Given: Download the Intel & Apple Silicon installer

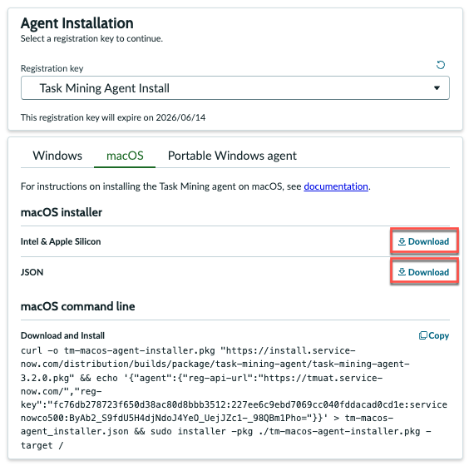Looking at the screenshot, I should [x=423, y=241].
